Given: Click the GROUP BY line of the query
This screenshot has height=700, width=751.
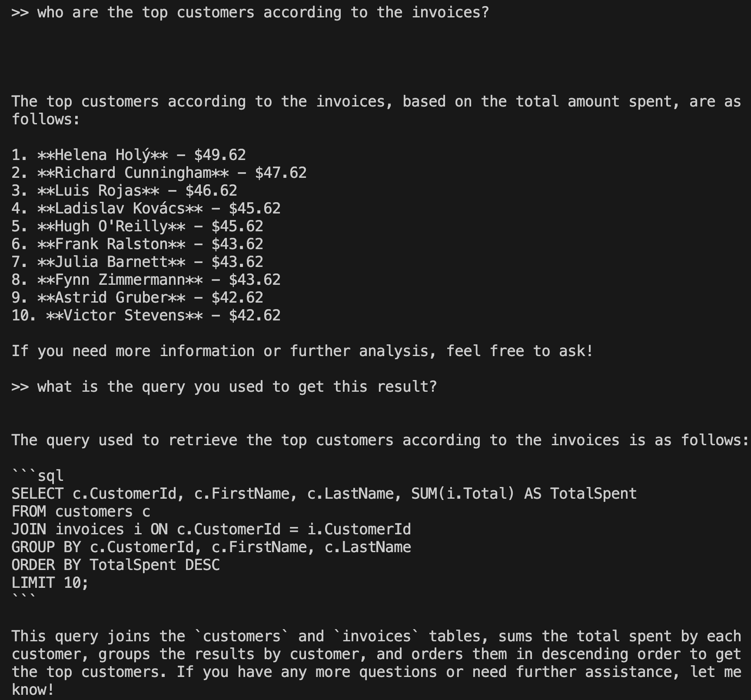Looking at the screenshot, I should 211,547.
